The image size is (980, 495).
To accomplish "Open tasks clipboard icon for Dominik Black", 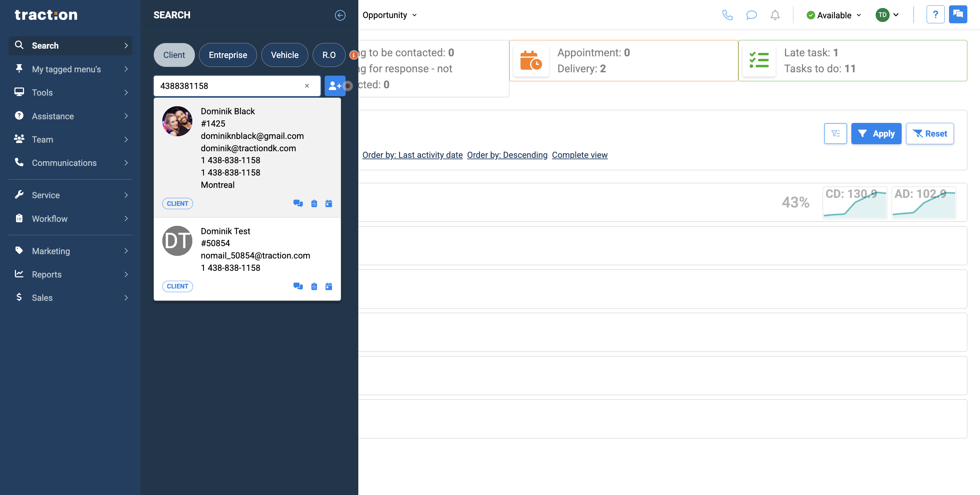I will point(314,204).
